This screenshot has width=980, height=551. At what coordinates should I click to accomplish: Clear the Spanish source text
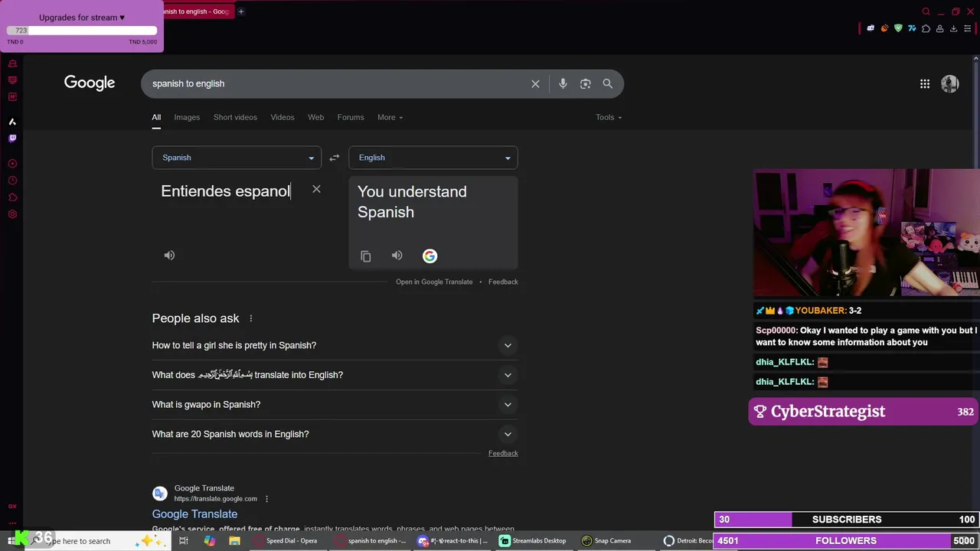point(316,189)
